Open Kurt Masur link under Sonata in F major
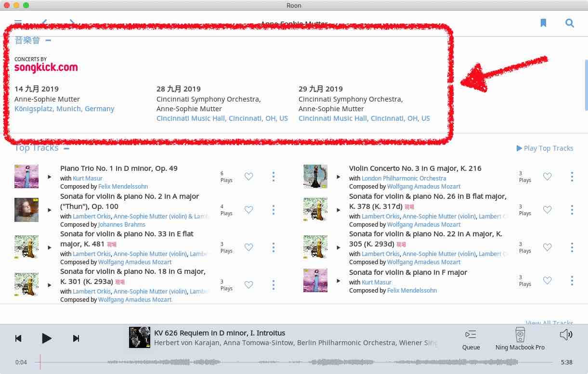The height and width of the screenshot is (374, 588). coord(377,283)
